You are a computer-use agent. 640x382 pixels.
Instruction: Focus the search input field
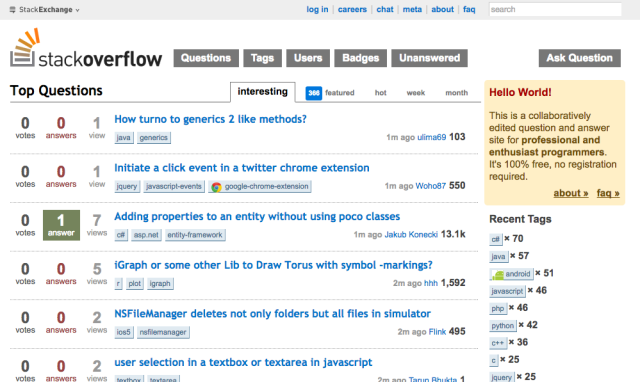click(555, 9)
